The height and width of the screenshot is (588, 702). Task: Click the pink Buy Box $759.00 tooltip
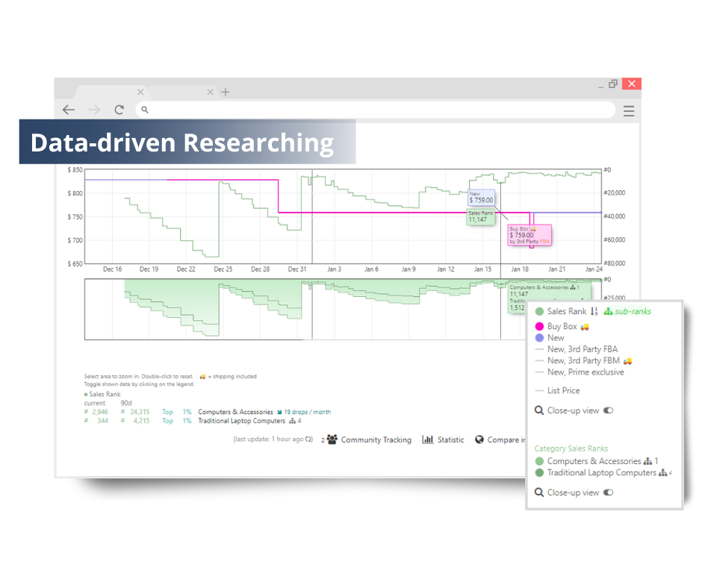529,235
